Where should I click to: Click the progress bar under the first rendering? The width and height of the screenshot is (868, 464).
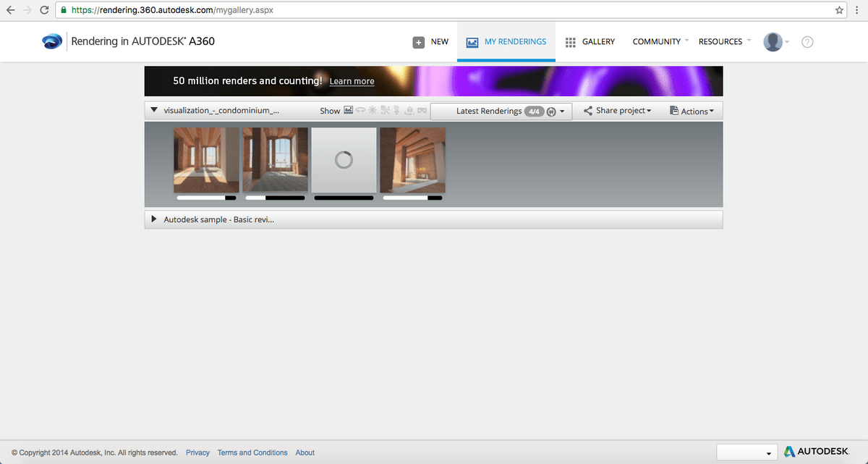(x=207, y=197)
